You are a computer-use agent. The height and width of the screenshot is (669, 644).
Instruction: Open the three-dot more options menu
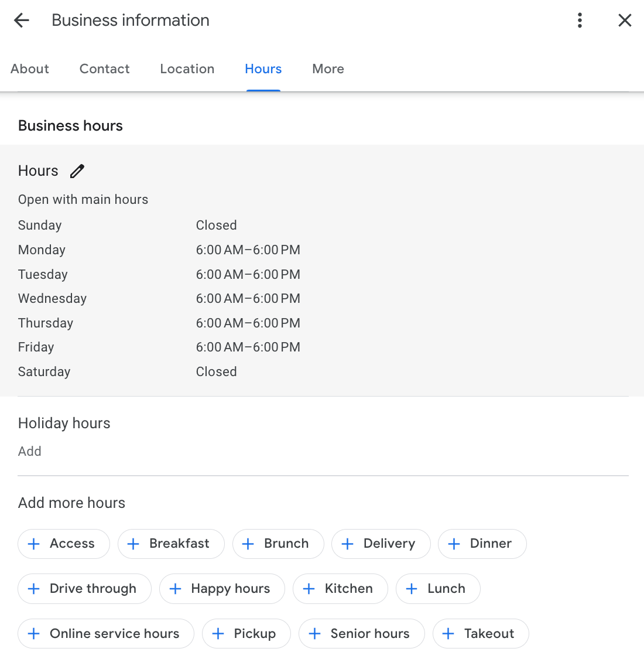click(x=580, y=21)
